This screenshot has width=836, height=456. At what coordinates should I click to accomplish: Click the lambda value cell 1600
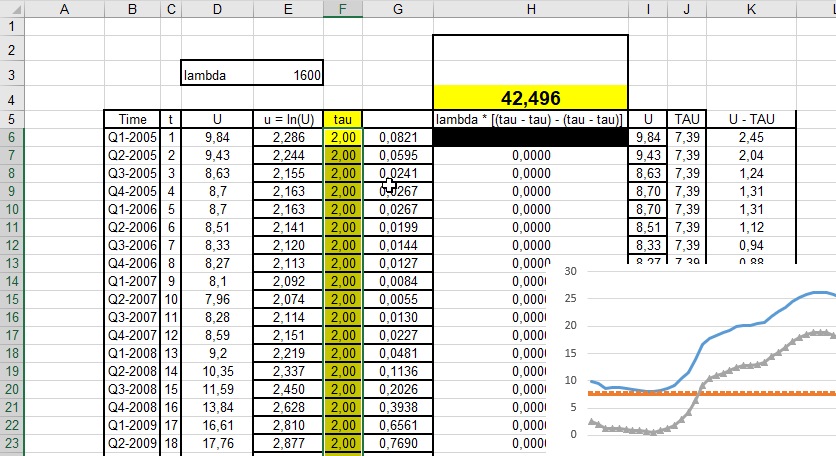tap(288, 75)
